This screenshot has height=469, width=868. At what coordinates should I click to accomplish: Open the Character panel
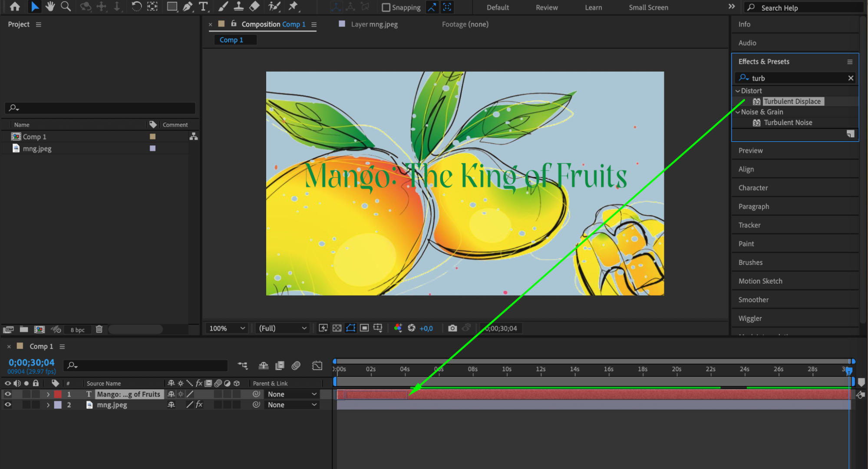(x=753, y=188)
